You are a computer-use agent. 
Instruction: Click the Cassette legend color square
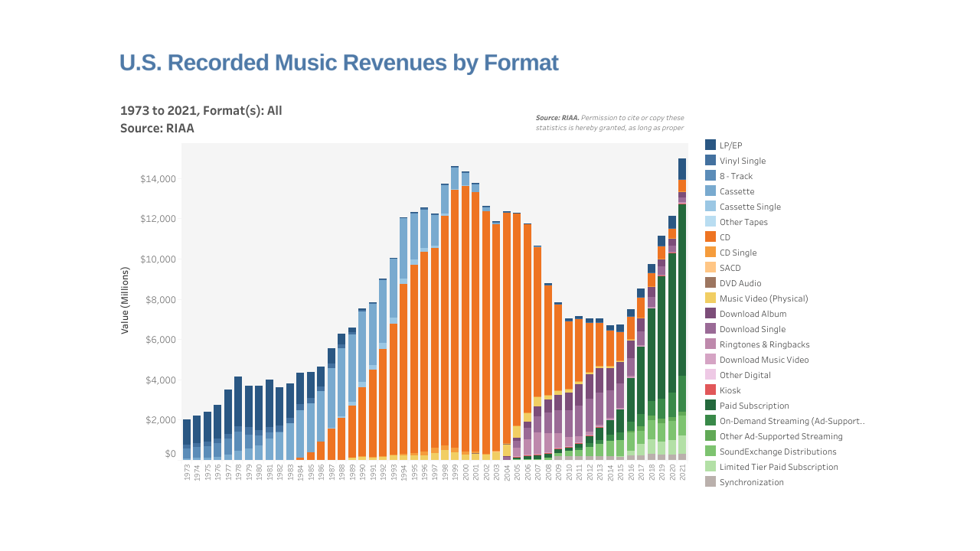710,191
